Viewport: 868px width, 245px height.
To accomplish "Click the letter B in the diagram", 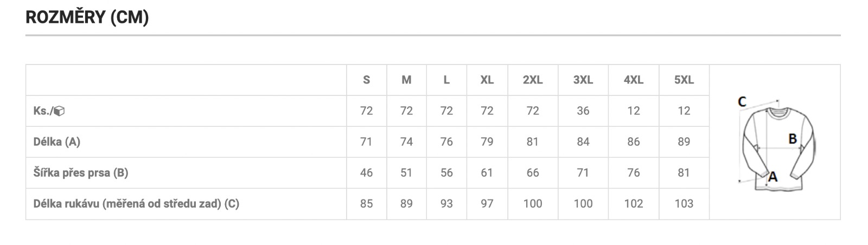I will [793, 139].
